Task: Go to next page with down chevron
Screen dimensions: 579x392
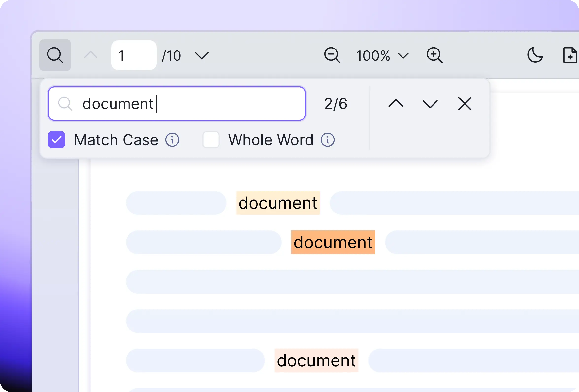Action: point(202,56)
